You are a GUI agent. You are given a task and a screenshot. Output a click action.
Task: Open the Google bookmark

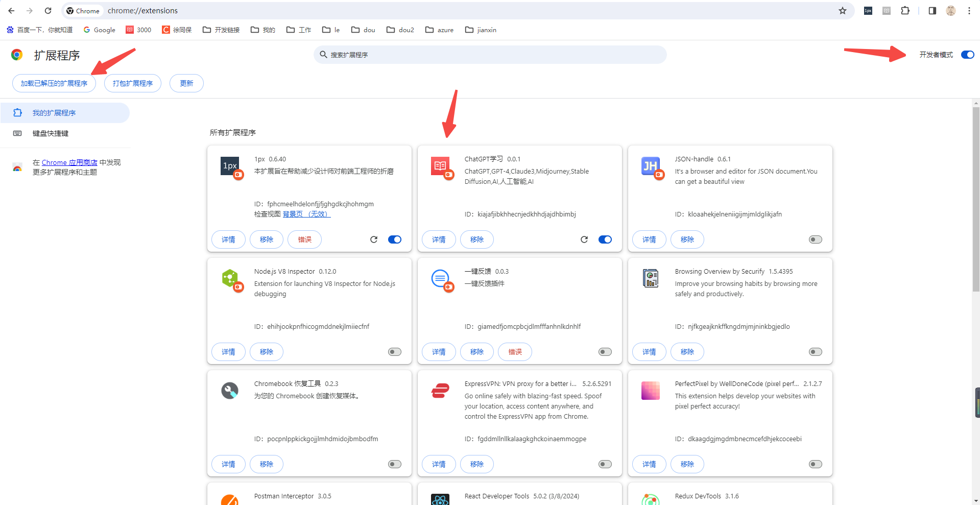100,30
